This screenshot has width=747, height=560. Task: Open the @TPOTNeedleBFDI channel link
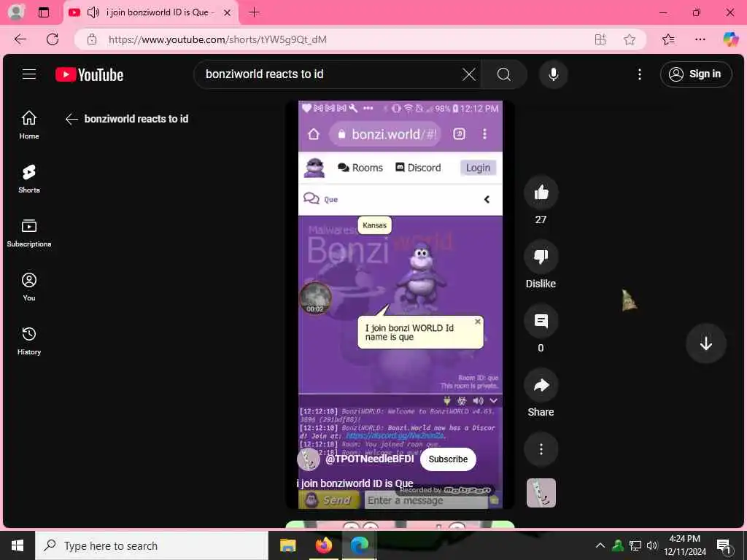(x=370, y=459)
